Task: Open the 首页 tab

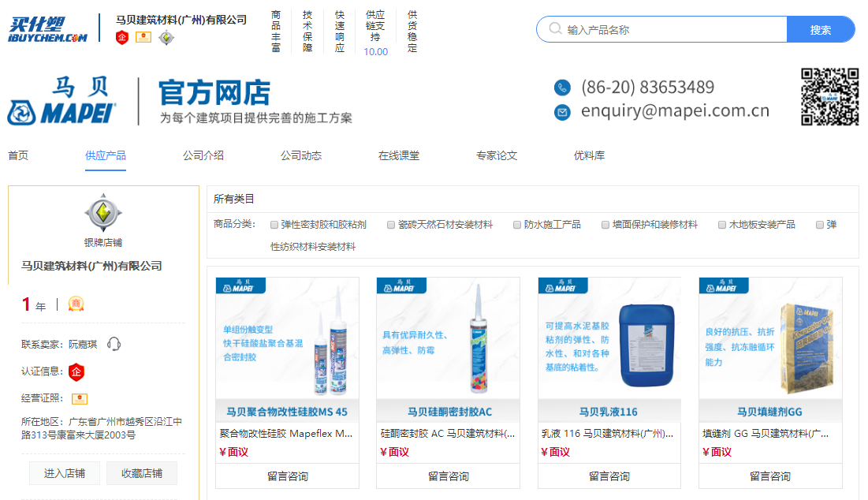Action: tap(18, 155)
